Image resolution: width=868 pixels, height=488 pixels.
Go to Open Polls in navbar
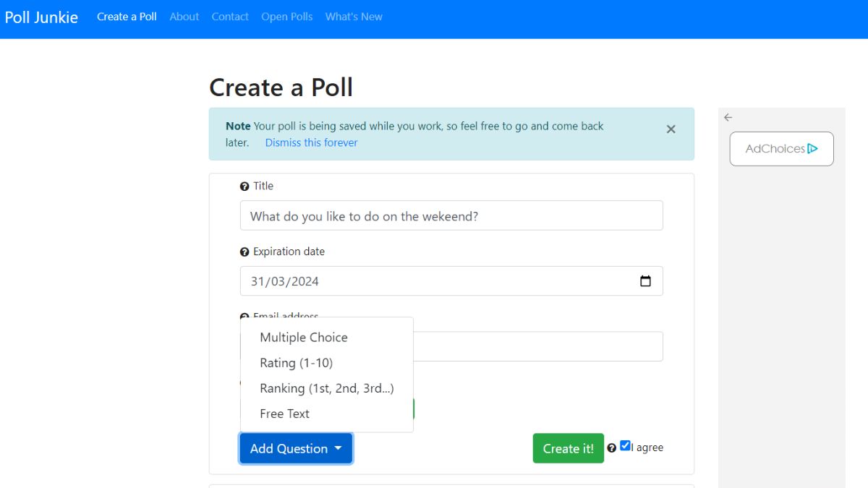tap(287, 17)
